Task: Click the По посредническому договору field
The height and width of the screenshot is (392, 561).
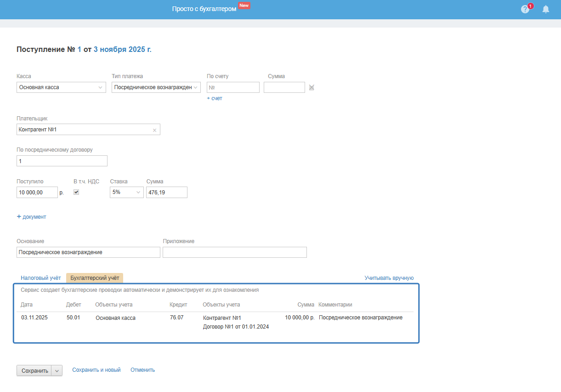Action: [62, 161]
